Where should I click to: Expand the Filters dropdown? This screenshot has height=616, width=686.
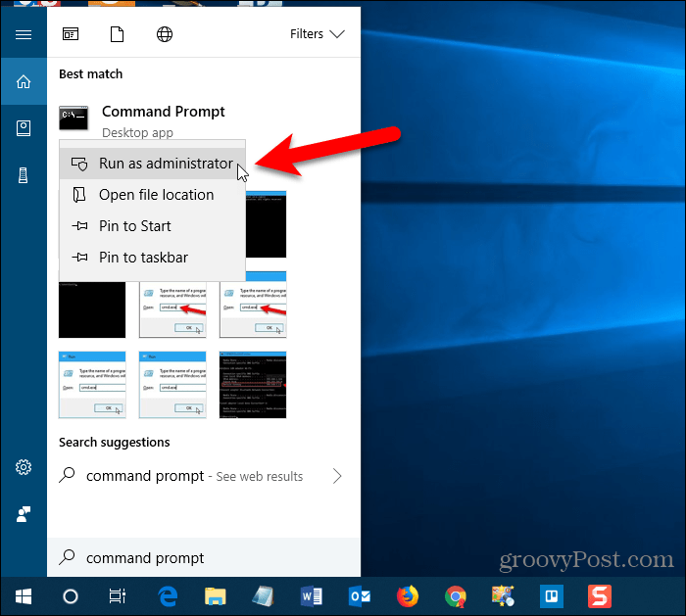318,34
